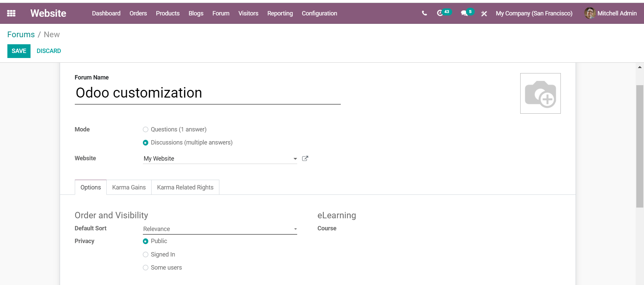644x285 pixels.
Task: Open the Blogs menu
Action: (196, 13)
